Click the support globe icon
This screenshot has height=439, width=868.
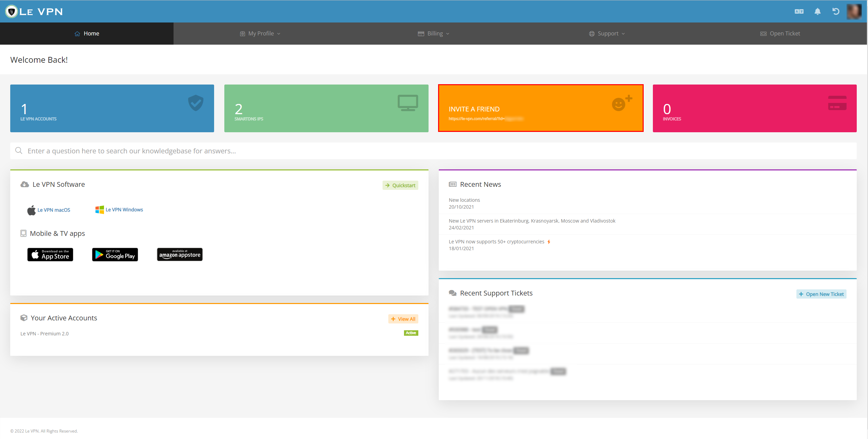coord(592,34)
